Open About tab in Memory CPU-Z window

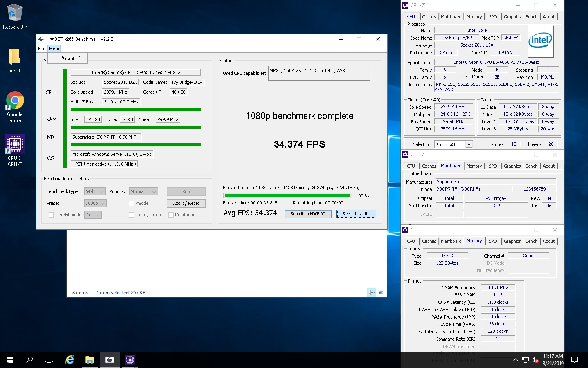point(549,241)
